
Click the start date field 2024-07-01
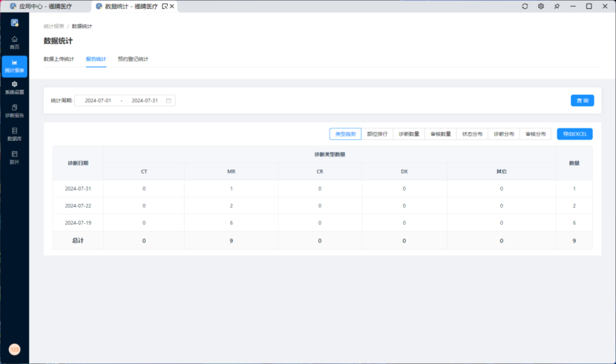[x=98, y=100]
